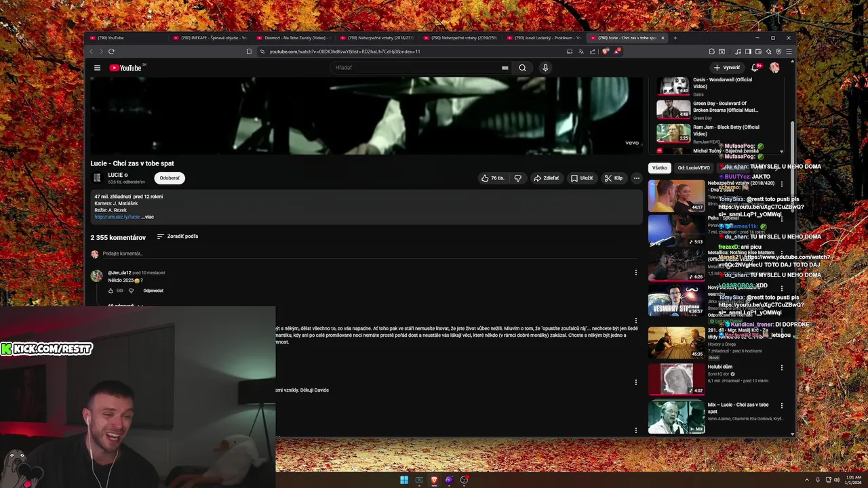
Task: Switch to the Desmod - Na Tebe Zavisly tab
Action: pos(293,38)
